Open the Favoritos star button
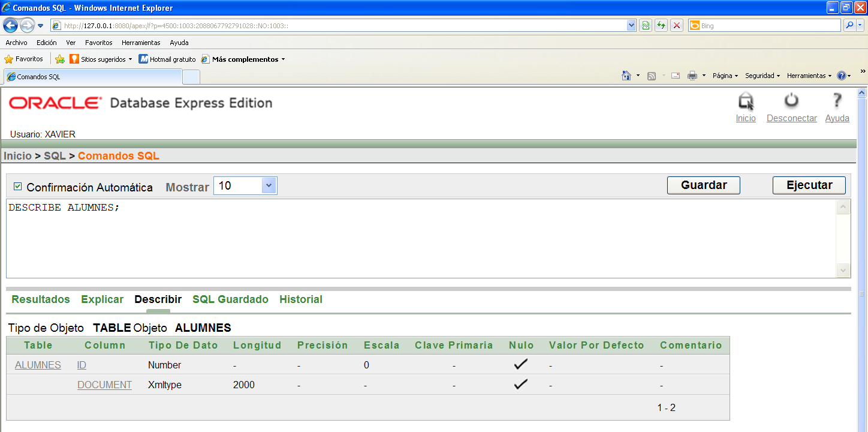The image size is (868, 432). click(x=24, y=59)
